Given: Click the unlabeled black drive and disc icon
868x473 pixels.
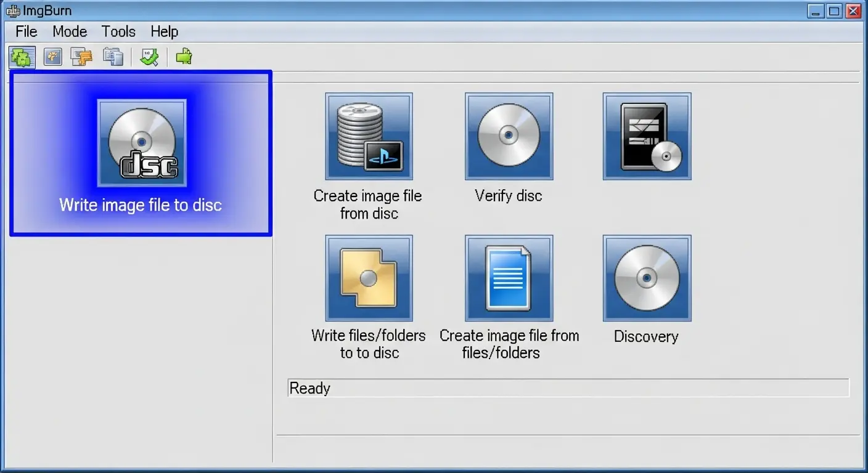Looking at the screenshot, I should pyautogui.click(x=647, y=136).
